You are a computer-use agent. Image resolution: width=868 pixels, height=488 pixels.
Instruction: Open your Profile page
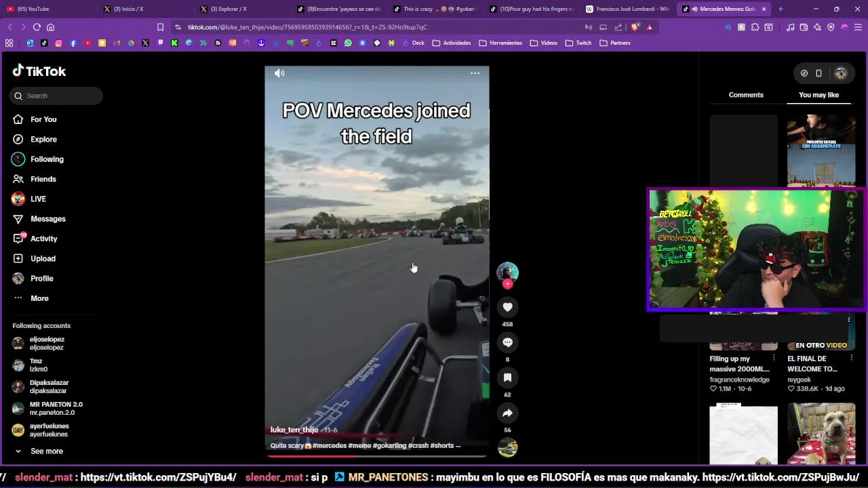[x=33, y=279]
